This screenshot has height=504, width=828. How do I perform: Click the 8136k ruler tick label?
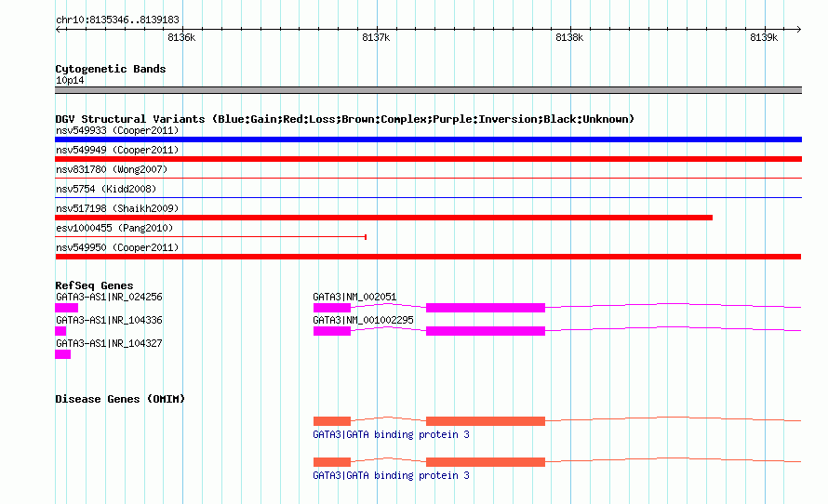(x=181, y=37)
